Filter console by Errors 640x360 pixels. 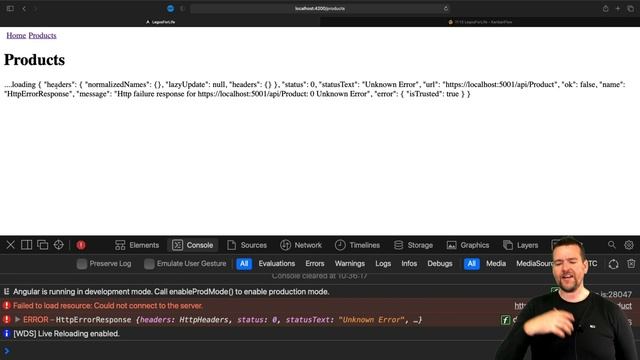315,264
